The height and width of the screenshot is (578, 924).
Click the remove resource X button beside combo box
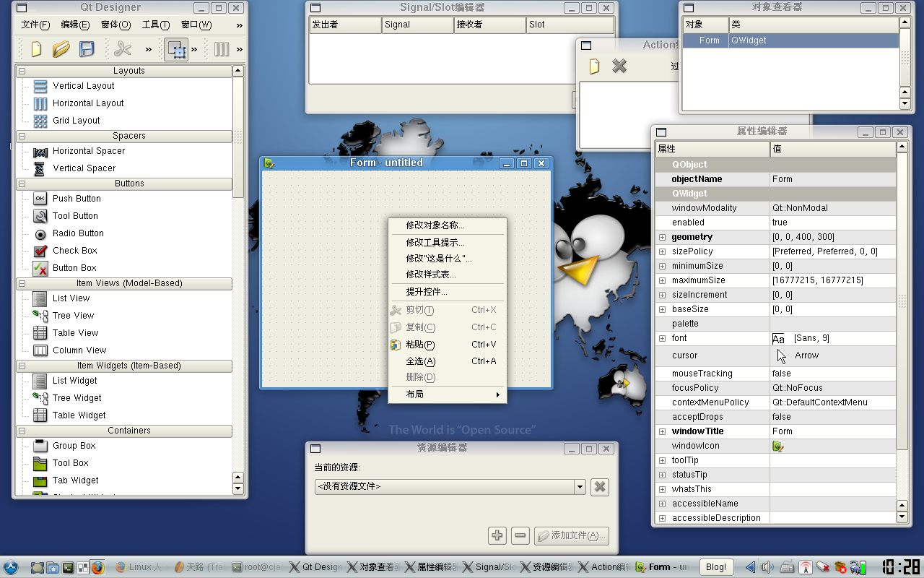pyautogui.click(x=599, y=487)
